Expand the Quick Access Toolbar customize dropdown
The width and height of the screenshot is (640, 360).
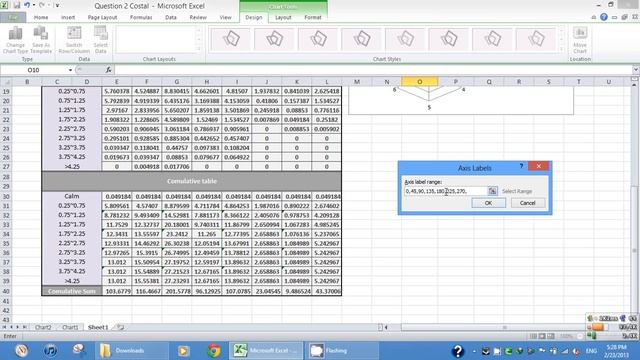[58, 5]
